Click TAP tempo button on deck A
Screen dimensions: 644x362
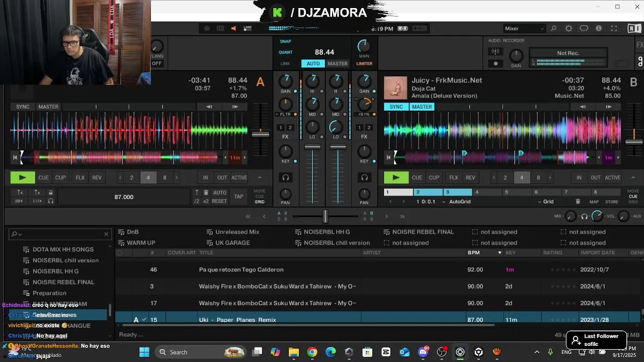239,197
